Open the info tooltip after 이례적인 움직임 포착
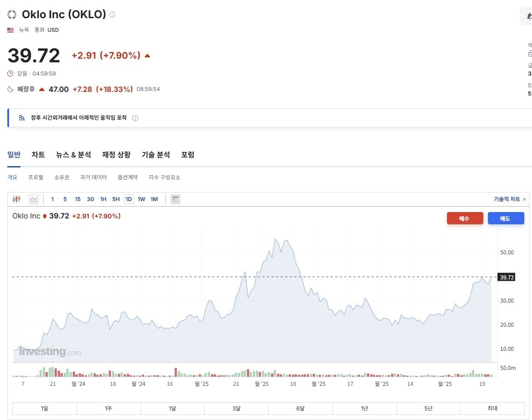The image size is (532, 420). 135,118
